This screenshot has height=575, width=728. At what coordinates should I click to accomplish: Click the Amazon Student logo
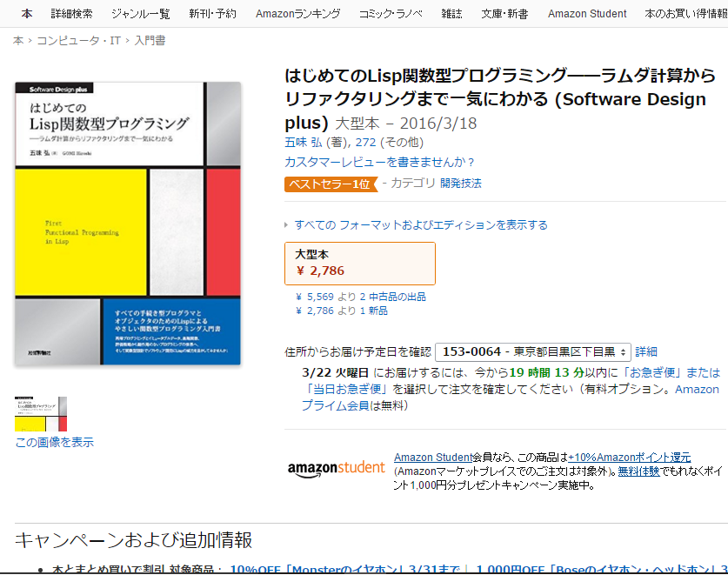[336, 468]
